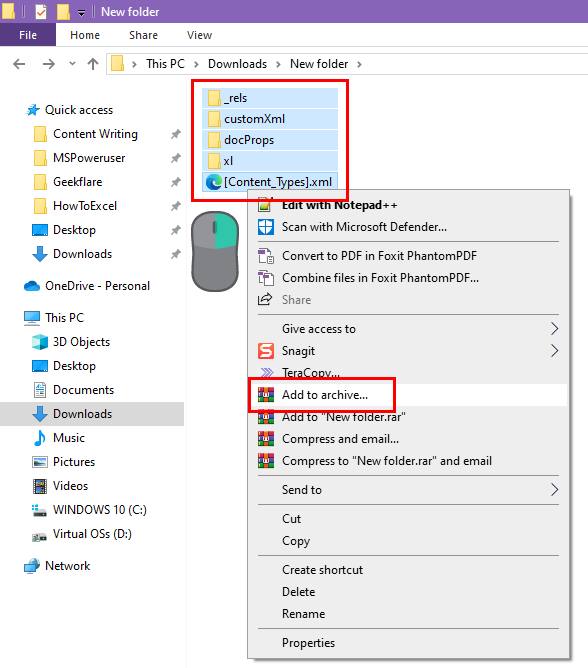Open Documents under This PC
The height and width of the screenshot is (668, 588).
(x=83, y=390)
